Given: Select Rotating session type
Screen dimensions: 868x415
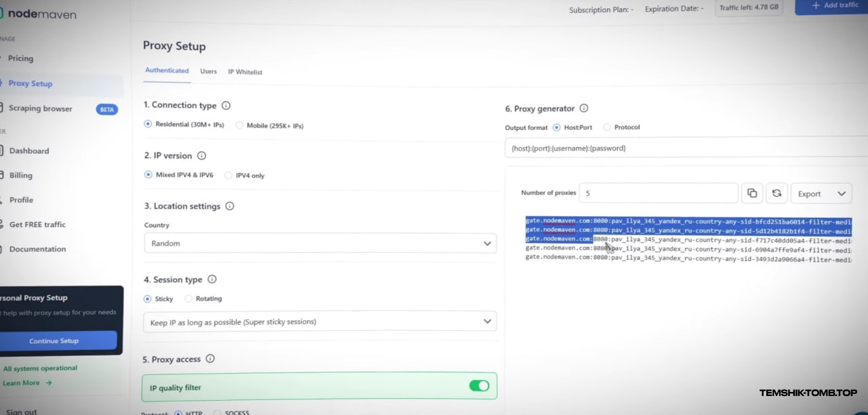Looking at the screenshot, I should click(x=189, y=298).
